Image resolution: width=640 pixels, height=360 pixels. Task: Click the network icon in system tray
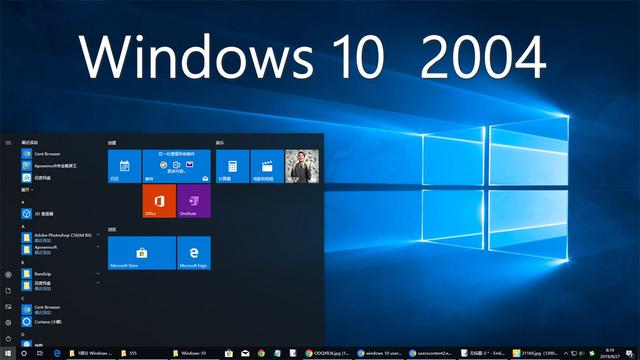coord(574,353)
